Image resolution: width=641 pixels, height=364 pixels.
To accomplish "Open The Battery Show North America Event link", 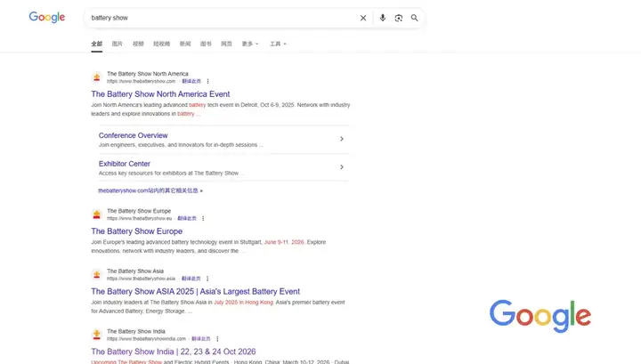I will (160, 94).
